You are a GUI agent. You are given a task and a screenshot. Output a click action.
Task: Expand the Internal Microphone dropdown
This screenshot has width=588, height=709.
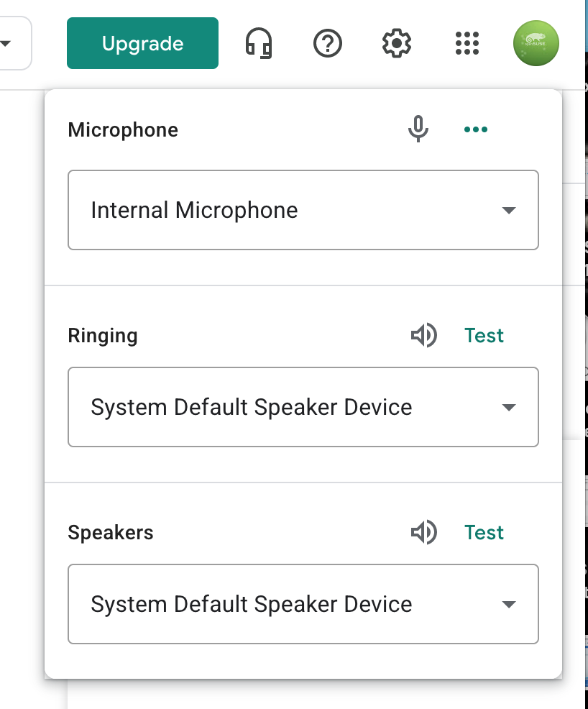click(x=509, y=211)
